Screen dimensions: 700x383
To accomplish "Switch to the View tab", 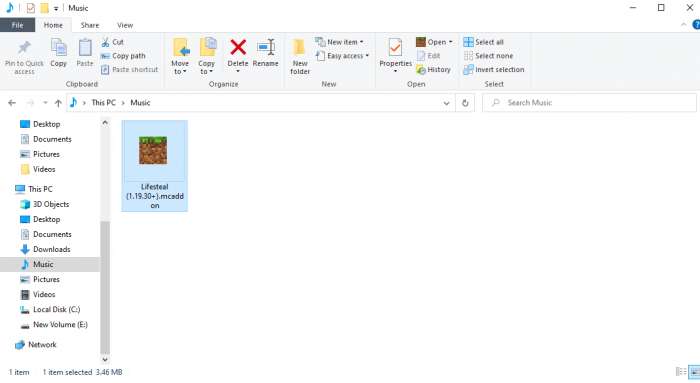I will click(125, 25).
